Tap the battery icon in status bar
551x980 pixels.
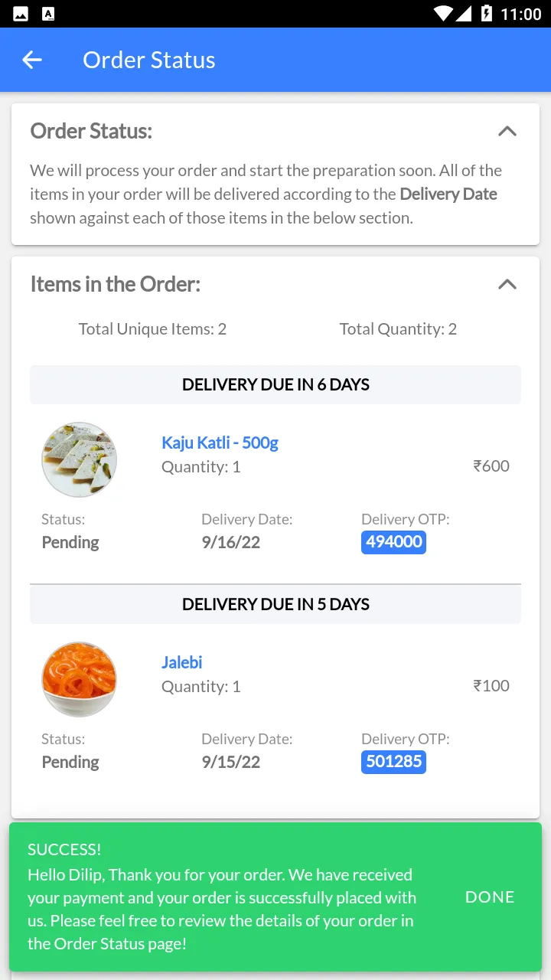click(486, 14)
